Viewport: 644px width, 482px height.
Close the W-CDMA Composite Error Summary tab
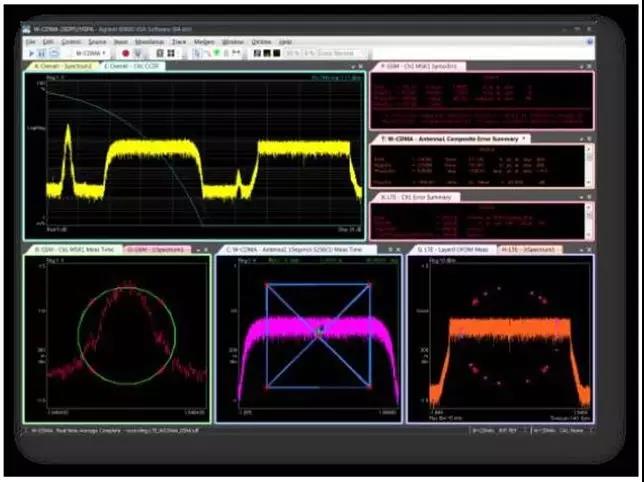coord(524,138)
